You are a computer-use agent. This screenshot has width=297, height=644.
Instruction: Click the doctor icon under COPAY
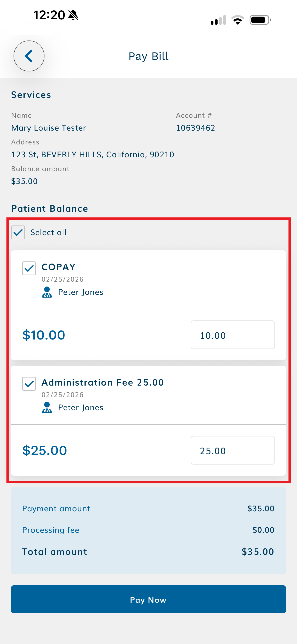click(x=47, y=292)
